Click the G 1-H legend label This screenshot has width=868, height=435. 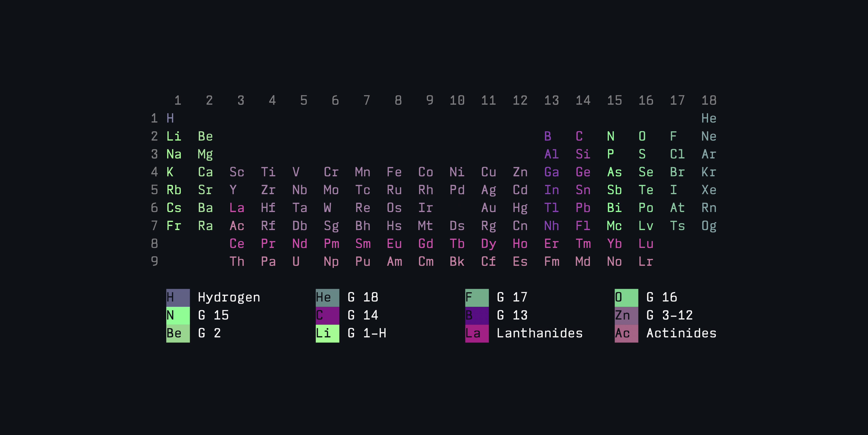367,333
